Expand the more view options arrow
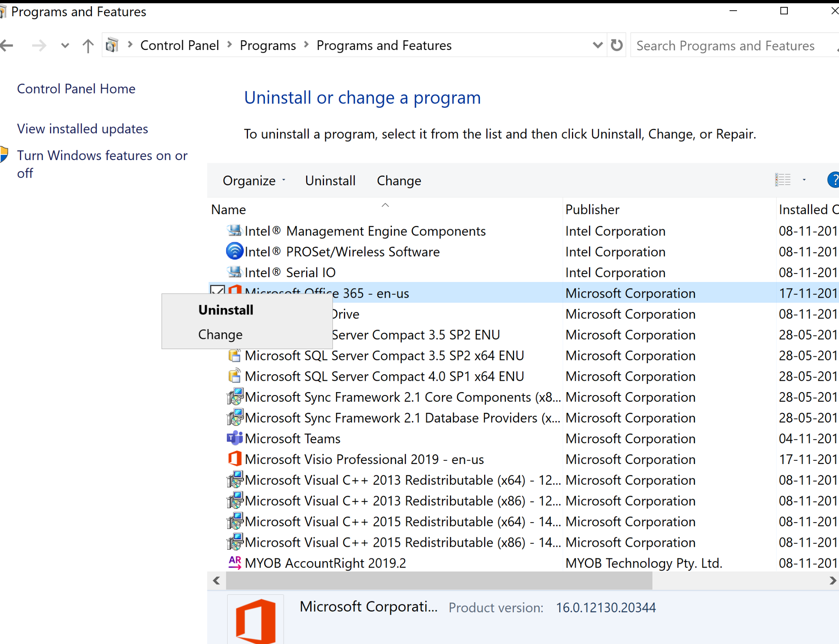Image resolution: width=839 pixels, height=644 pixels. [x=804, y=180]
